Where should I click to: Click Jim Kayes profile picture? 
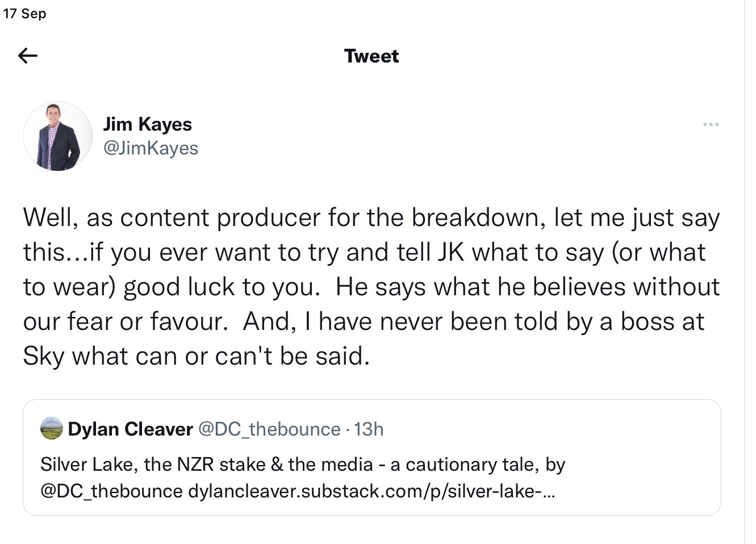click(57, 137)
